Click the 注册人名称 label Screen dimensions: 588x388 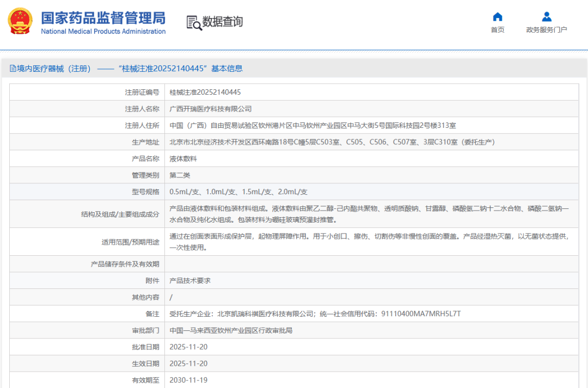(x=142, y=109)
